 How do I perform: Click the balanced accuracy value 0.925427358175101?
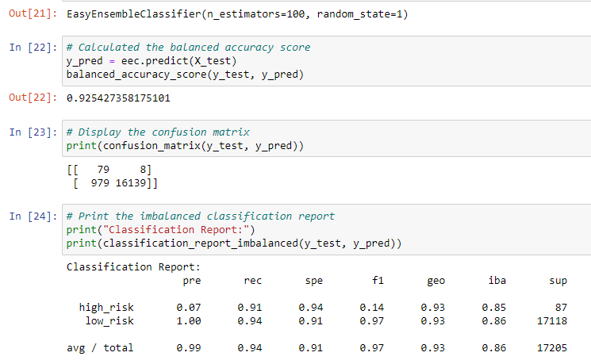click(x=118, y=98)
